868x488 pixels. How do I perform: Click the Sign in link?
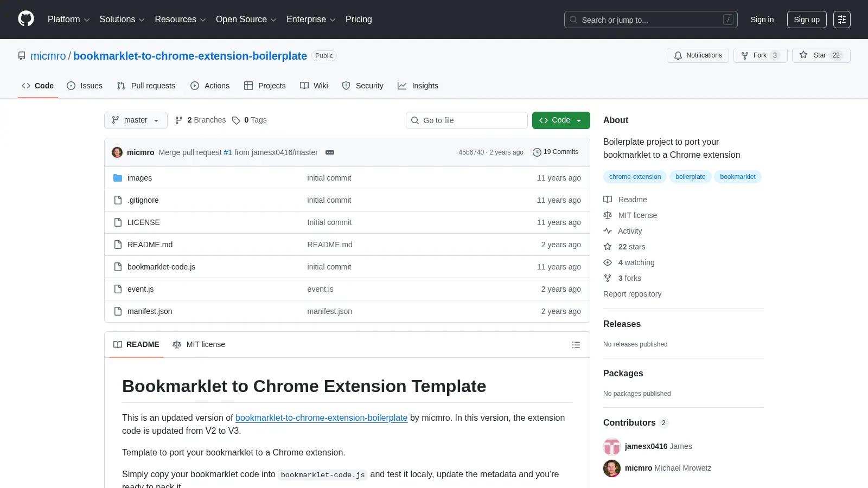pyautogui.click(x=762, y=20)
